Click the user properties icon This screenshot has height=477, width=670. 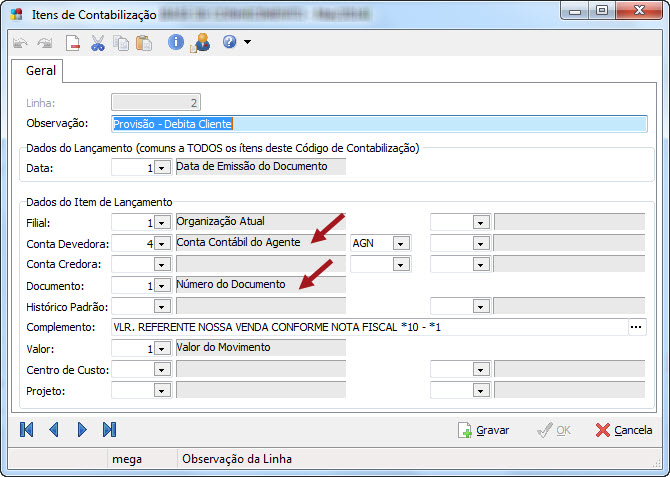click(x=199, y=43)
